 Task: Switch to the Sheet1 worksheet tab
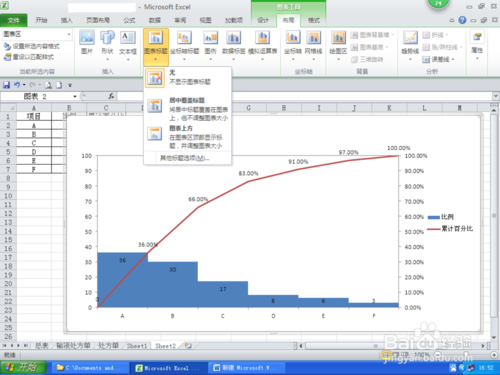(137, 346)
